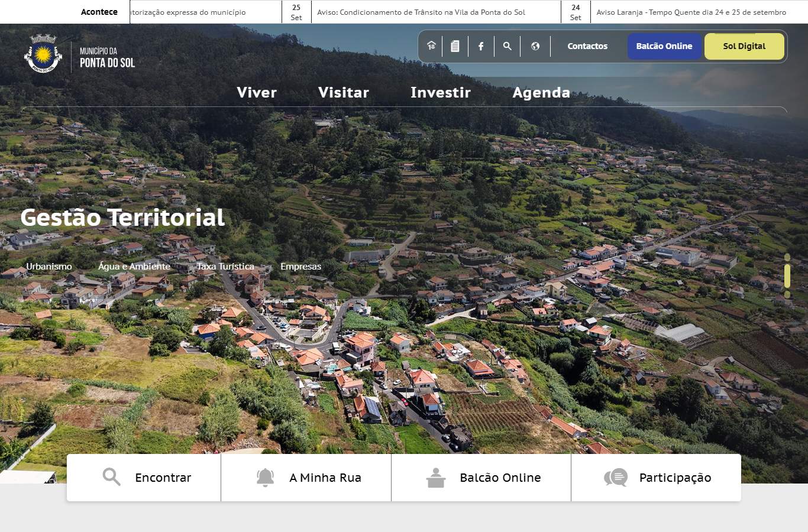Click the blue Balcão Online header button

tap(664, 46)
